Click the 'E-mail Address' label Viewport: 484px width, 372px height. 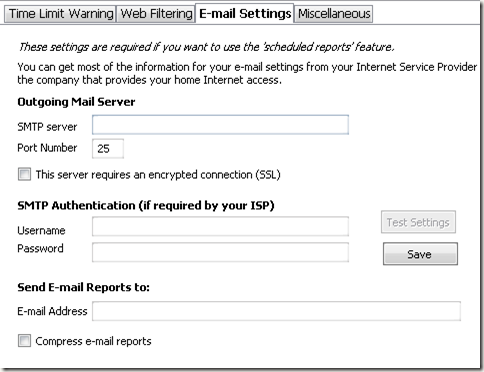(52, 311)
